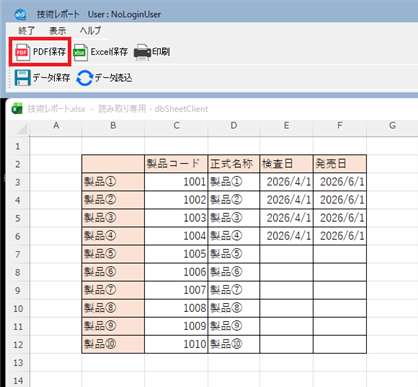The image size is (418, 387).
Task: Click the app logo in title bar
Action: coord(21,14)
